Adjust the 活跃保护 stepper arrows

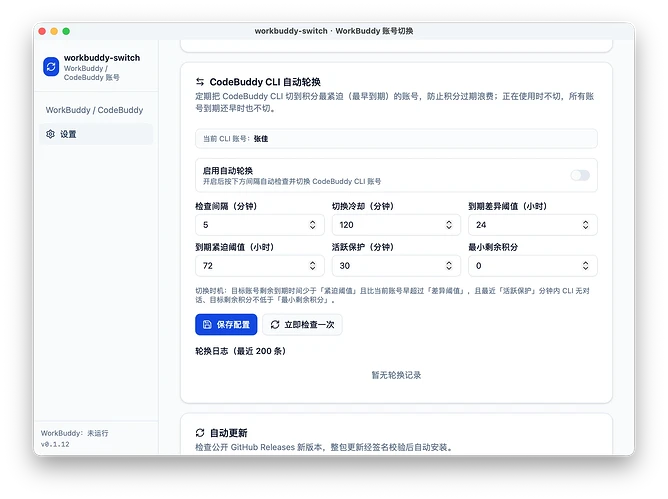point(449,266)
